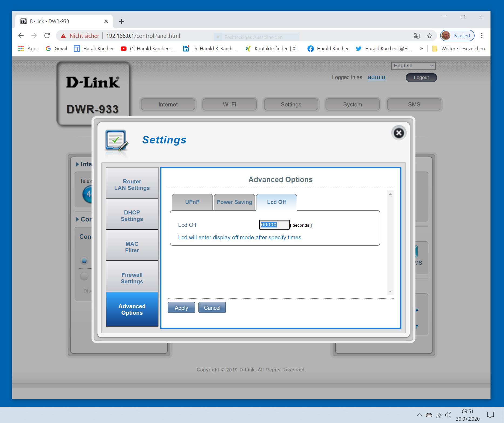Open the System main menu

click(x=353, y=105)
